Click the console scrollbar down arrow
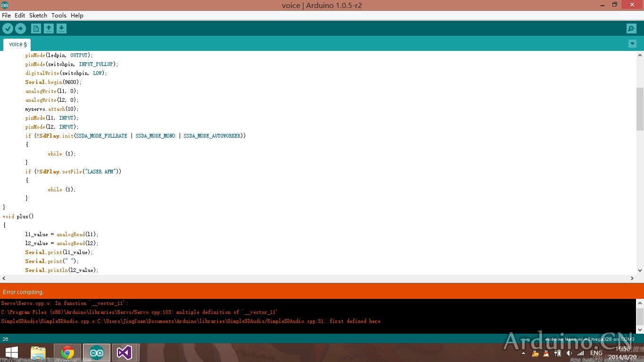The width and height of the screenshot is (644, 362). tap(640, 330)
